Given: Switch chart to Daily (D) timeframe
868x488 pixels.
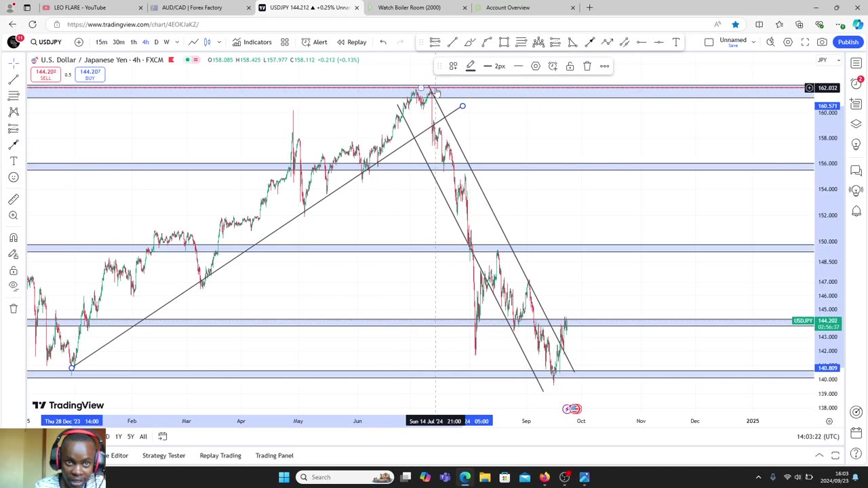Looking at the screenshot, I should [157, 42].
